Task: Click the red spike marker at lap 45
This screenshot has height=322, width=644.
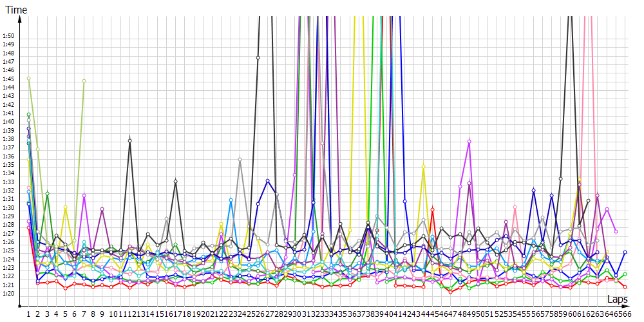Action: [432, 209]
